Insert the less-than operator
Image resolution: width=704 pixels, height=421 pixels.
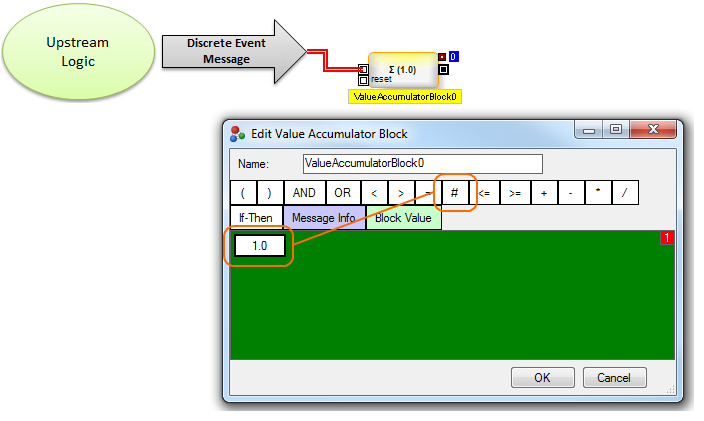click(x=374, y=193)
